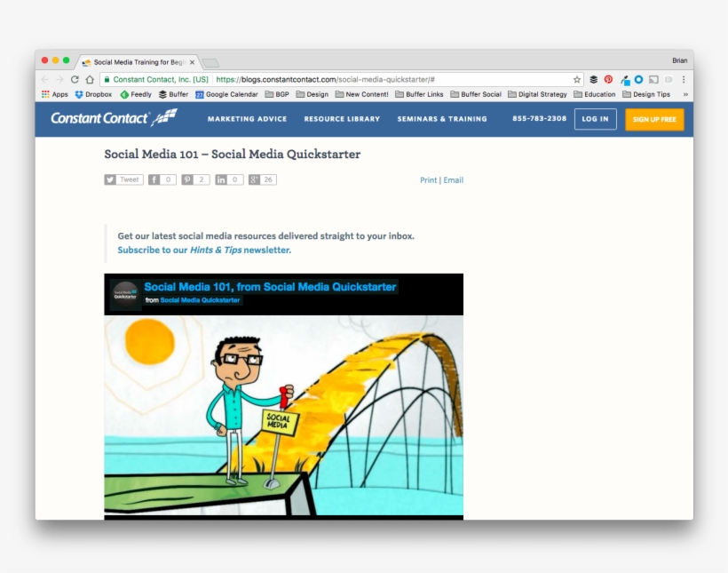Open the Resource Library menu item
This screenshot has height=573, width=728.
341,118
